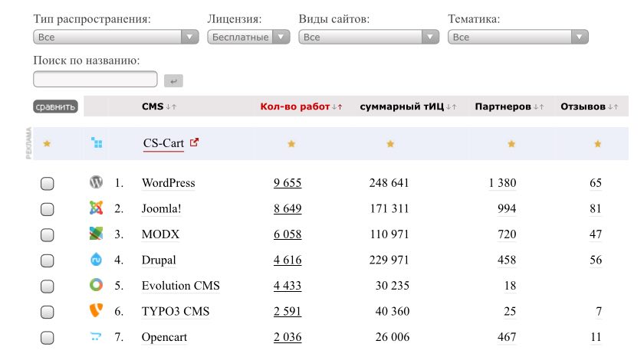
Task: Tick the Joomla! compare checkbox
Action: [x=48, y=209]
